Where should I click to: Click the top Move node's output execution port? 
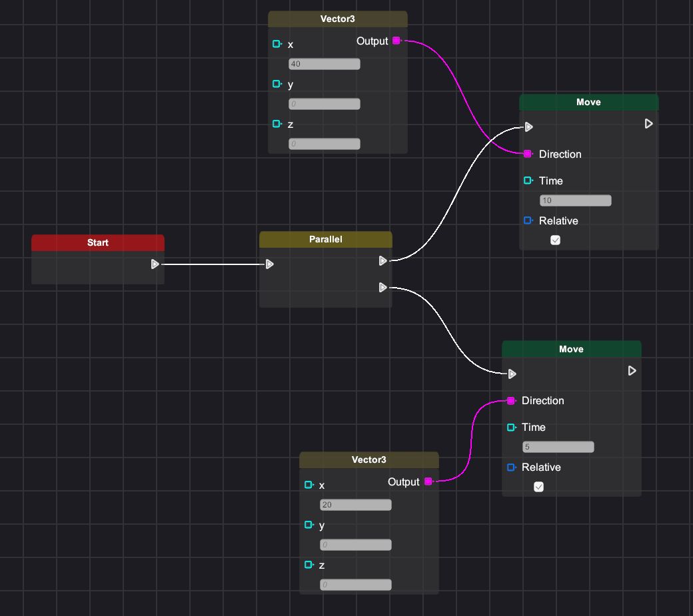(x=648, y=124)
